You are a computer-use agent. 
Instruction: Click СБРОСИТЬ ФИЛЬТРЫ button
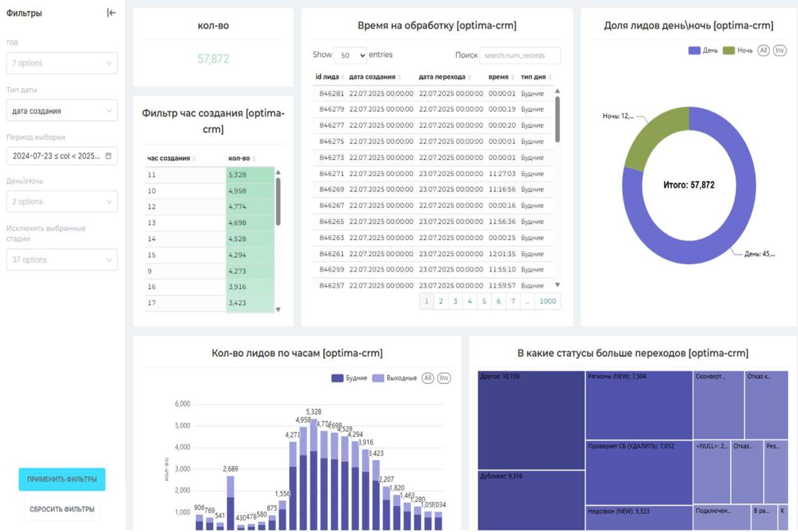click(62, 509)
